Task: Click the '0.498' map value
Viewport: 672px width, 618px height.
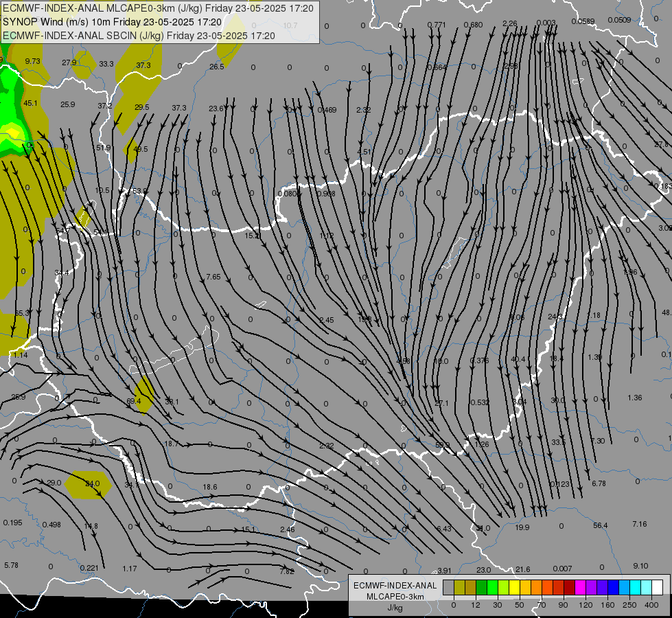Action: coord(52,525)
